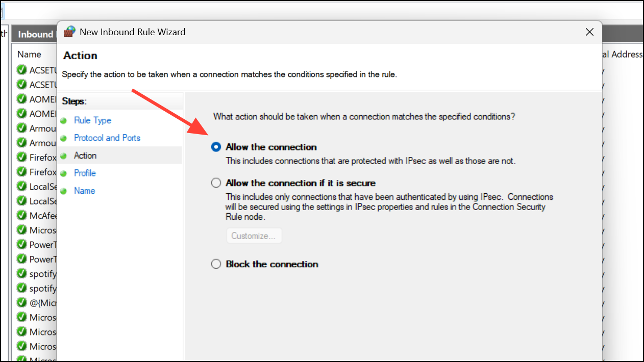Select the Allow the connection radio option
Image resolution: width=644 pixels, height=362 pixels.
216,147
